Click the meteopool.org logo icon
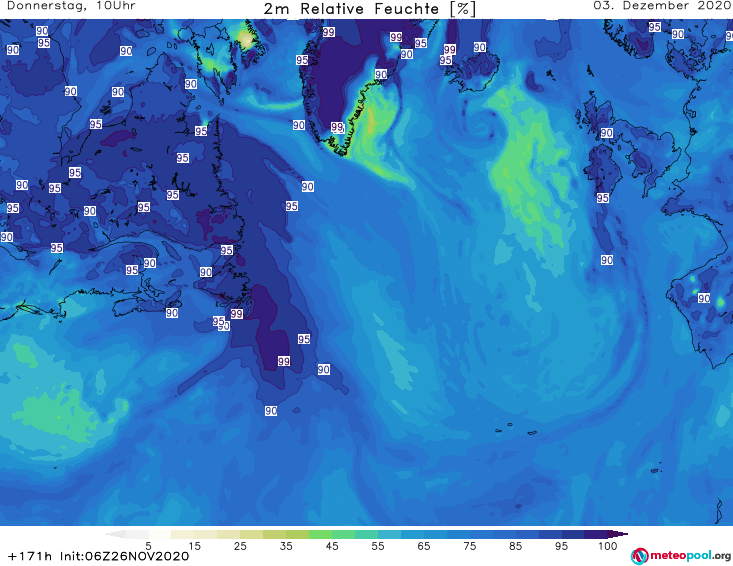 click(639, 556)
